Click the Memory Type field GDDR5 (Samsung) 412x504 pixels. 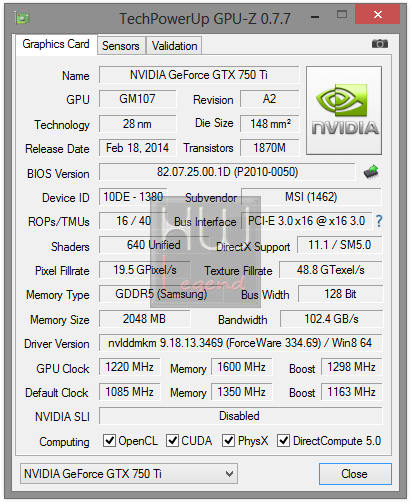161,294
